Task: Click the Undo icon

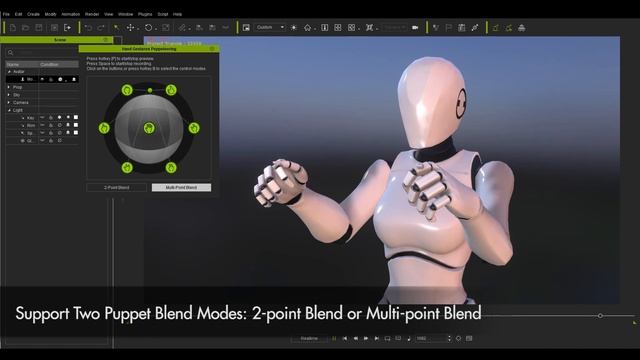Action: 88,28
